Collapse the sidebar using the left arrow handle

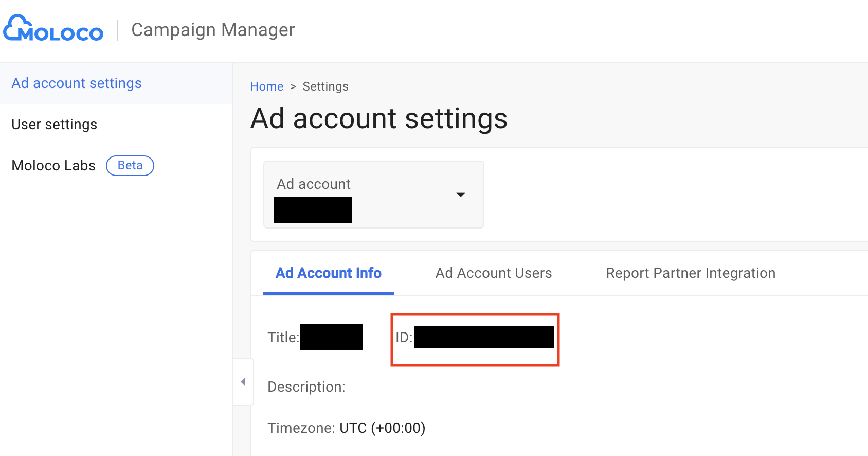pyautogui.click(x=243, y=382)
